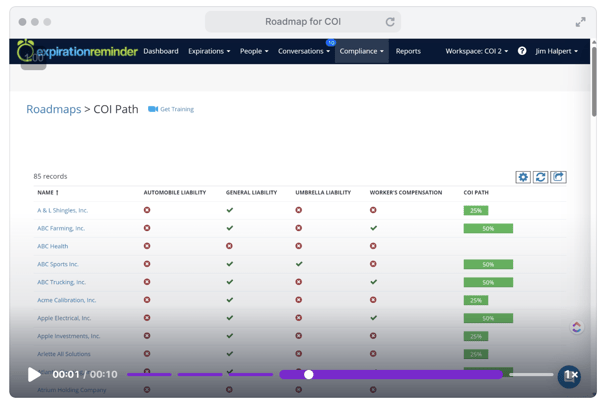
Task: Click red X for ABC Farming Umbrella Liability
Action: (299, 228)
